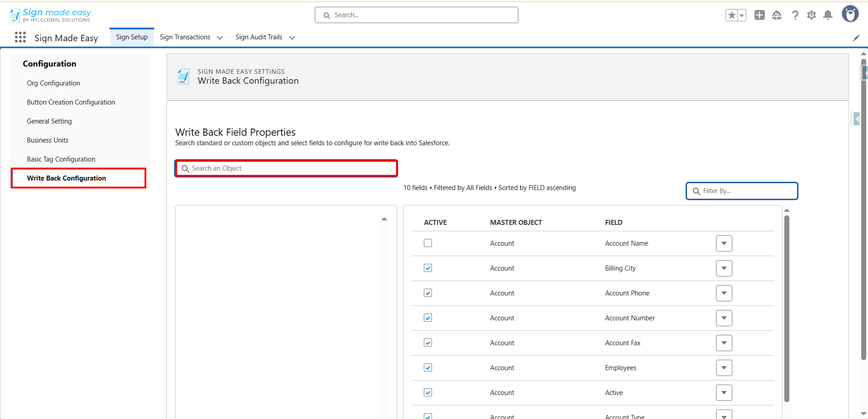Click the pencil edit navigation icon

856,38
